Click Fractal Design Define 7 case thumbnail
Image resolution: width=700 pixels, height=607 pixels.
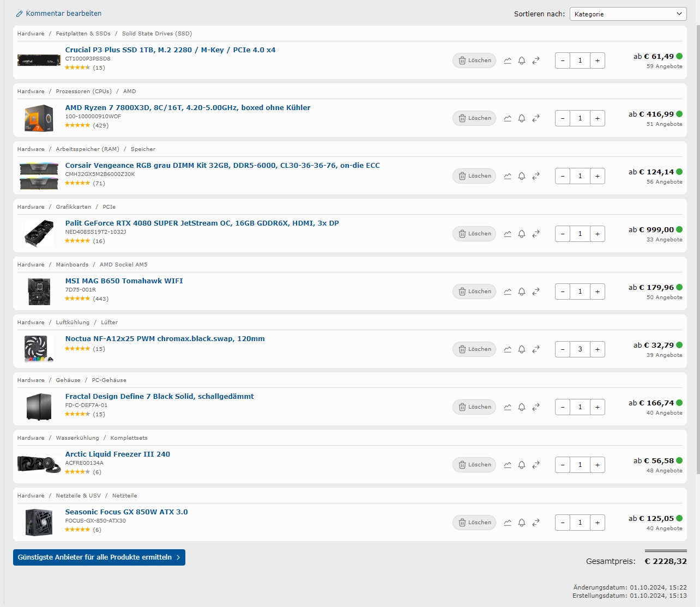click(x=39, y=406)
